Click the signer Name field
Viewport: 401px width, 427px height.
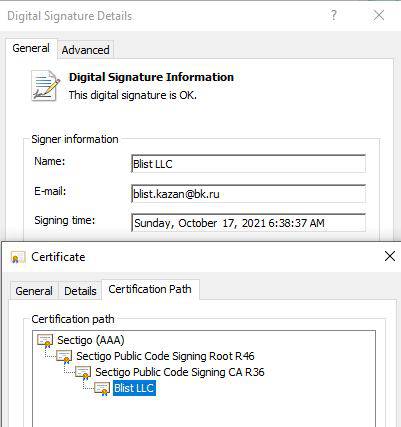[x=248, y=164]
